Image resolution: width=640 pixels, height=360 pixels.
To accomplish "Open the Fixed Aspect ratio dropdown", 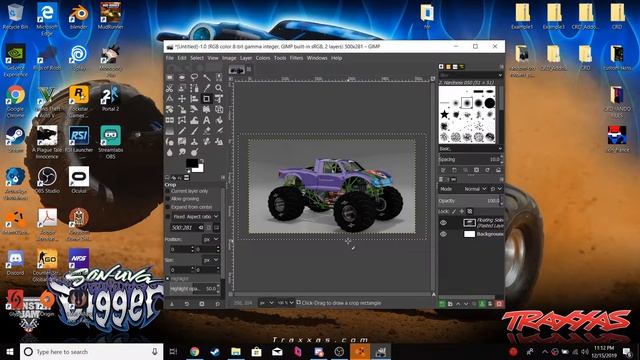I will tap(196, 216).
